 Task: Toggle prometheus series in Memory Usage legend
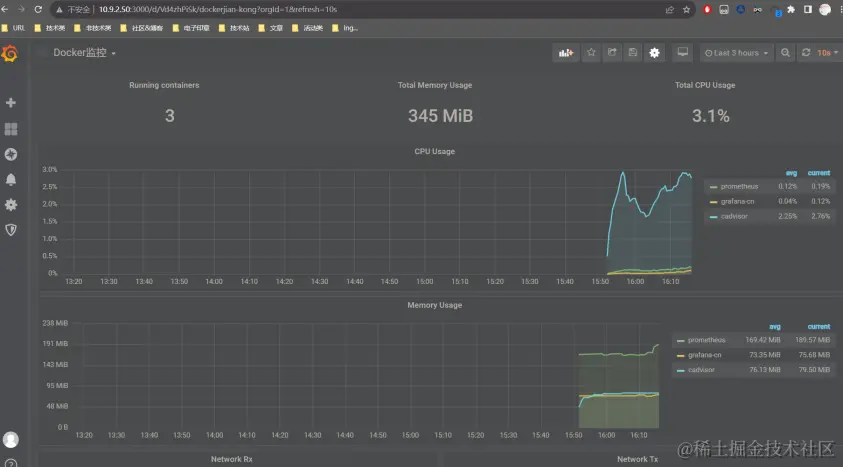[x=706, y=340]
